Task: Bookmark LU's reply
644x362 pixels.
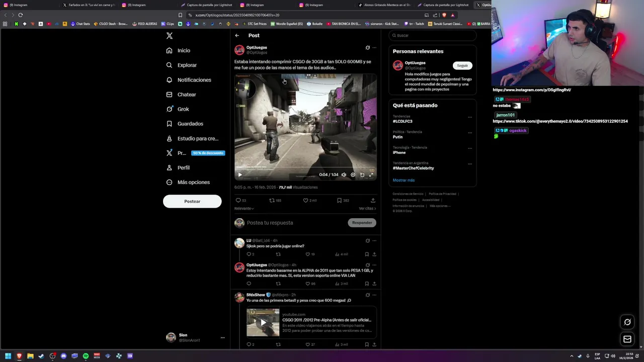Action: point(367,254)
